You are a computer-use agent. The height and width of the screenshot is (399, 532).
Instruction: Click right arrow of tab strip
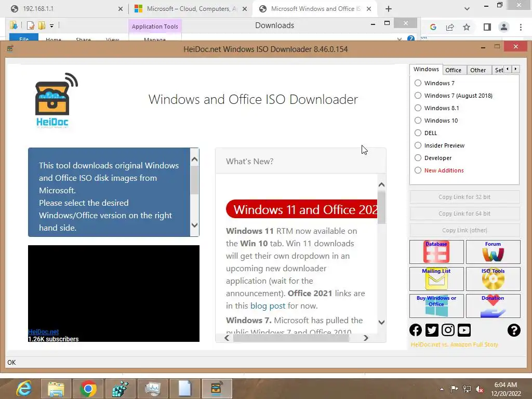tap(516, 69)
